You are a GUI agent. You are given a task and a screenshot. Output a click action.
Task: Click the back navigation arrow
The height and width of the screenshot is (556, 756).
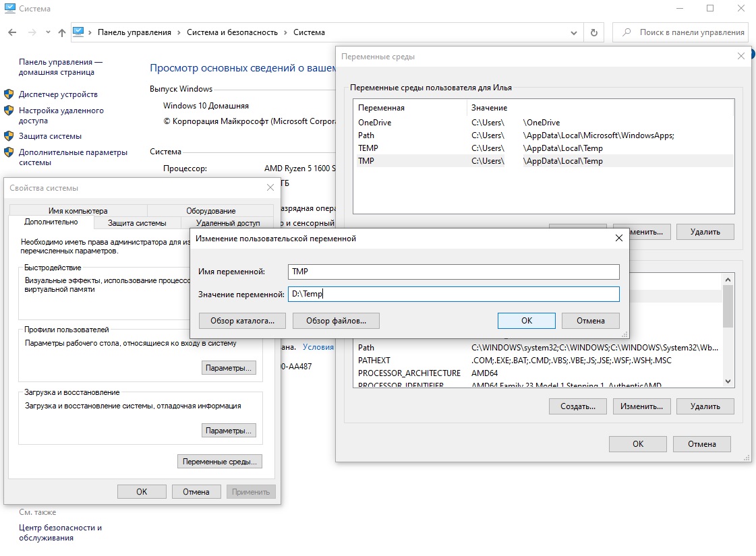(13, 32)
